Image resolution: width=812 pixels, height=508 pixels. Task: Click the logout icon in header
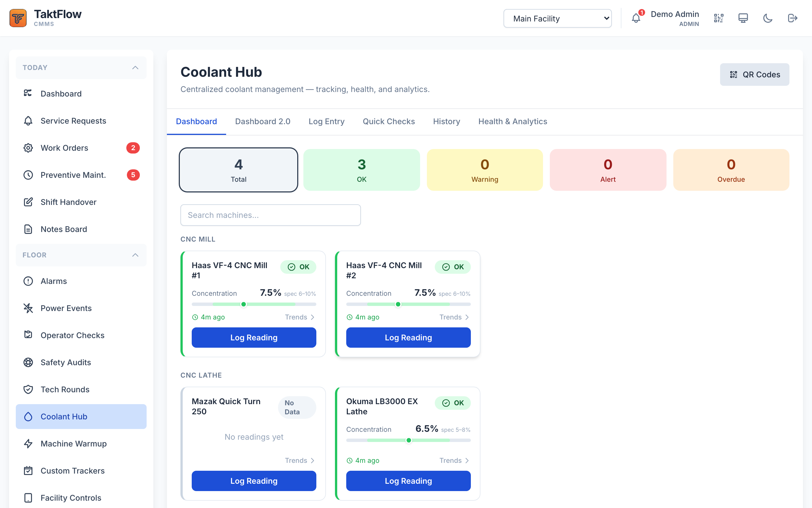point(793,18)
